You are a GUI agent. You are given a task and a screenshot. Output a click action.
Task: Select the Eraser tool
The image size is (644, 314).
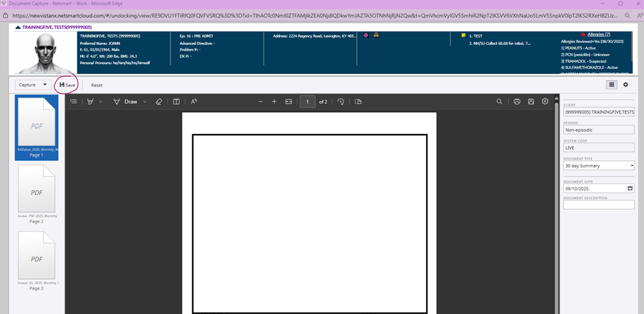pos(159,102)
